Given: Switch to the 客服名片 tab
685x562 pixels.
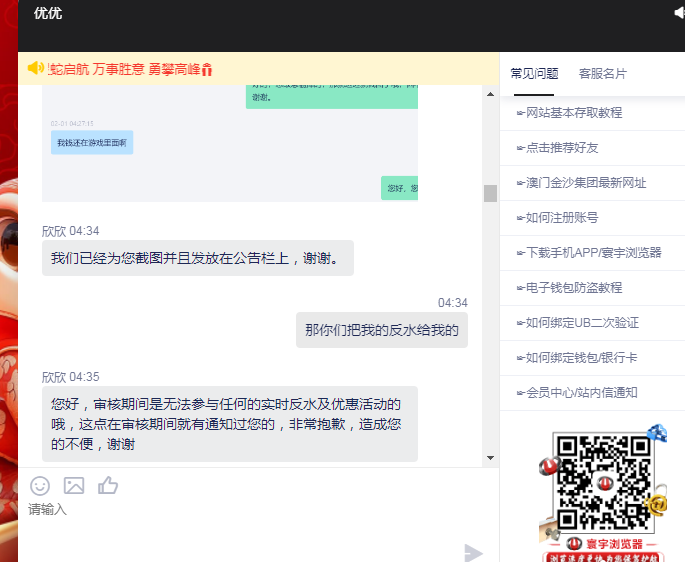Looking at the screenshot, I should 603,74.
